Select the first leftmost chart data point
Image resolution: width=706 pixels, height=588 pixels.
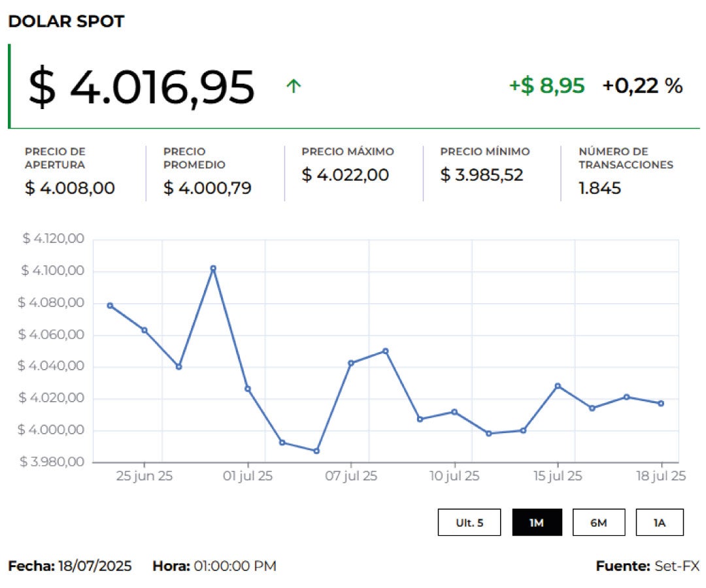(110, 305)
